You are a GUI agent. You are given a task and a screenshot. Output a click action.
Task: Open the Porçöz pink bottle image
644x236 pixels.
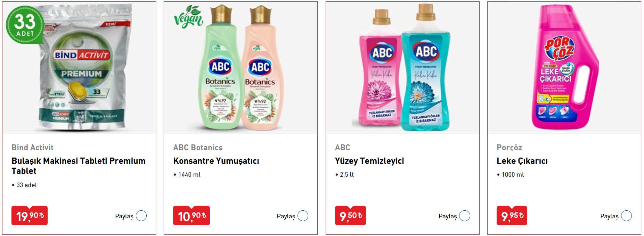coord(564,68)
